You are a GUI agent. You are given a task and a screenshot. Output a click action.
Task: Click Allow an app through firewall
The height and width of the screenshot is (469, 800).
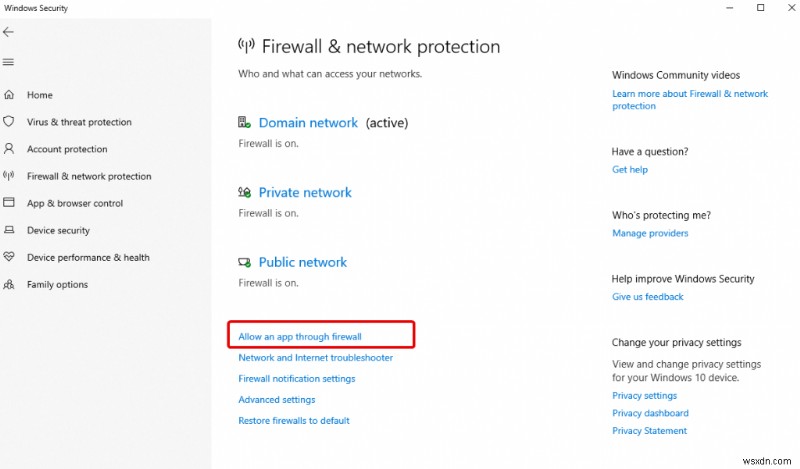300,337
